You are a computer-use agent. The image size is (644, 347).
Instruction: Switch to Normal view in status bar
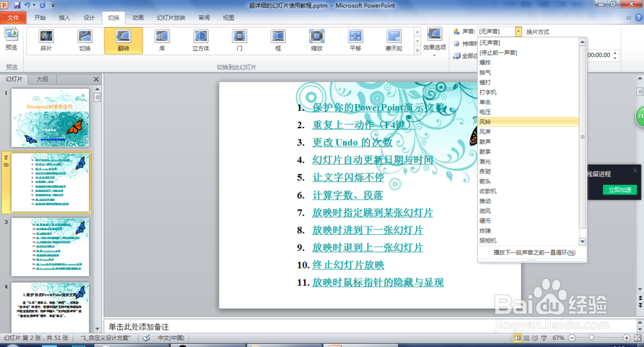[518, 338]
